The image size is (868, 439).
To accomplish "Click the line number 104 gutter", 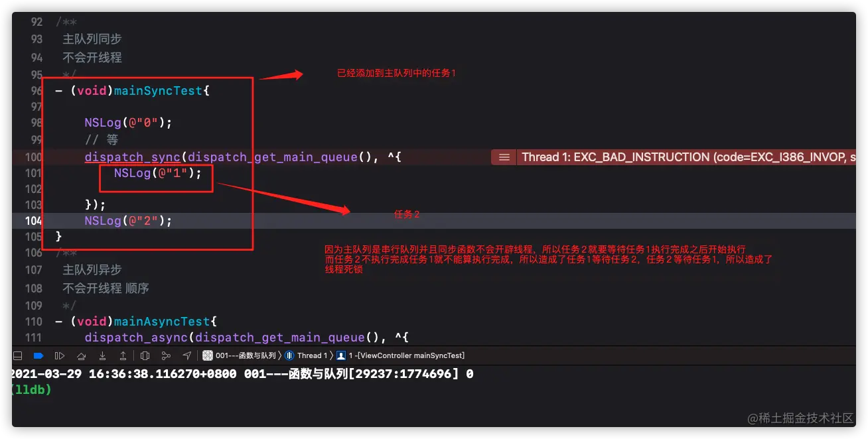I will pyautogui.click(x=33, y=221).
